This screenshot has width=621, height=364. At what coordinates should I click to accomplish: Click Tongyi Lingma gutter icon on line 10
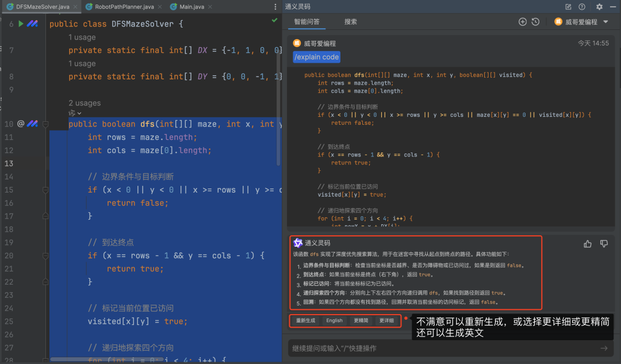click(x=32, y=124)
